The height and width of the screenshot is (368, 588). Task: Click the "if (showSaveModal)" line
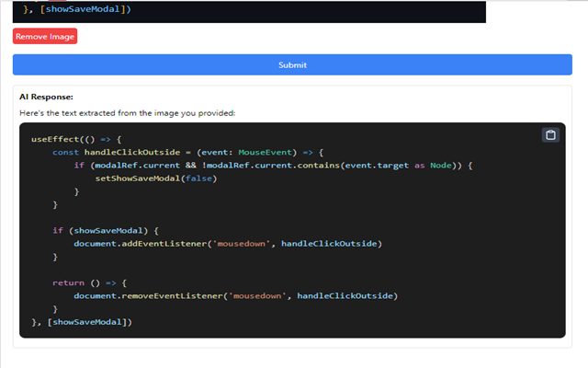106,230
